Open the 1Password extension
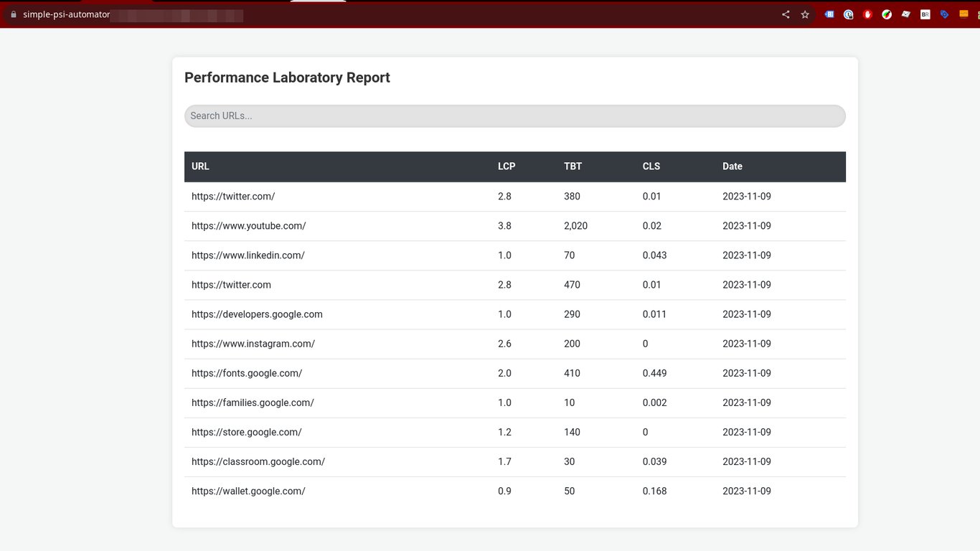Viewport: 980px width, 551px height. click(848, 14)
